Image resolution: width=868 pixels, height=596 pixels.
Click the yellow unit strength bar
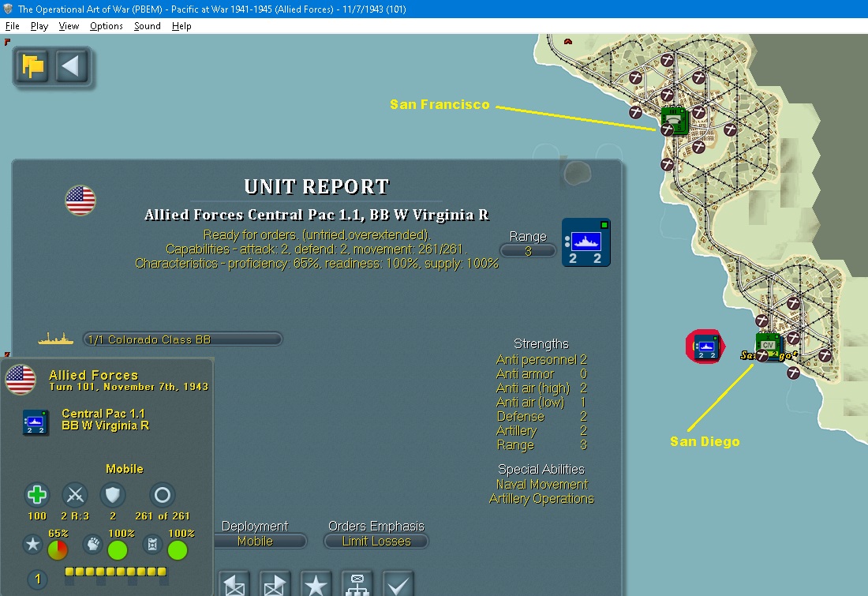click(115, 572)
